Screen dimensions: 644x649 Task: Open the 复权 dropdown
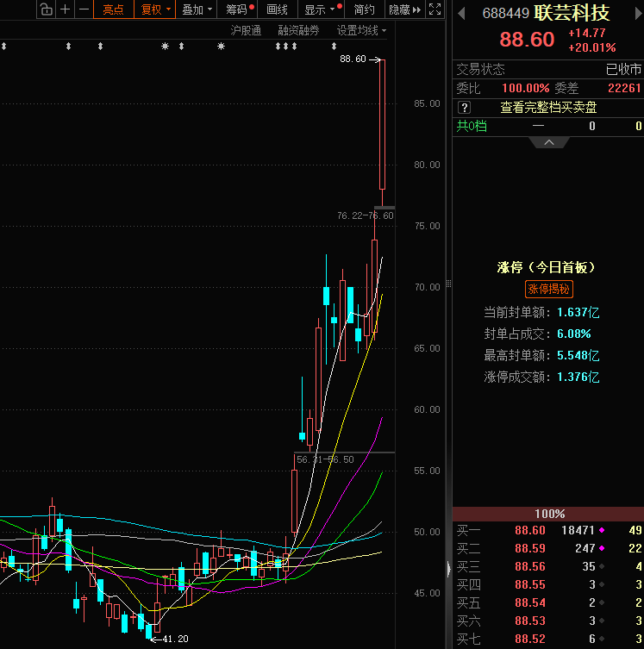pos(155,9)
